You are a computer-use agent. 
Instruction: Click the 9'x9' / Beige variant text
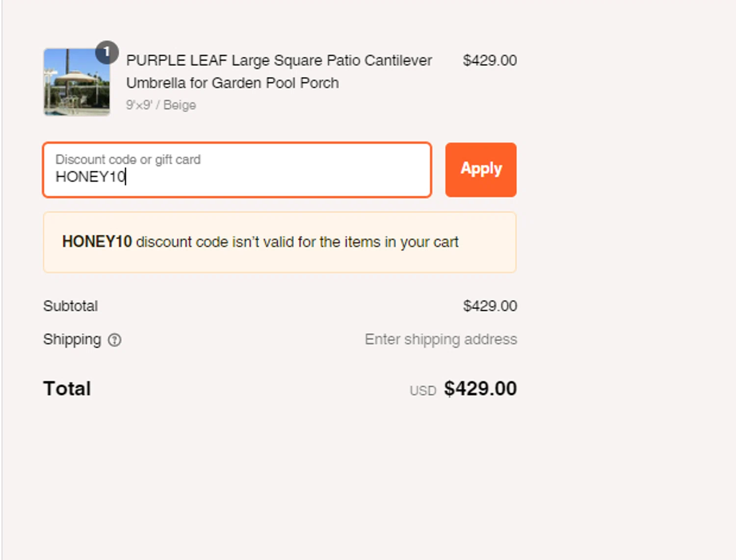pos(161,105)
